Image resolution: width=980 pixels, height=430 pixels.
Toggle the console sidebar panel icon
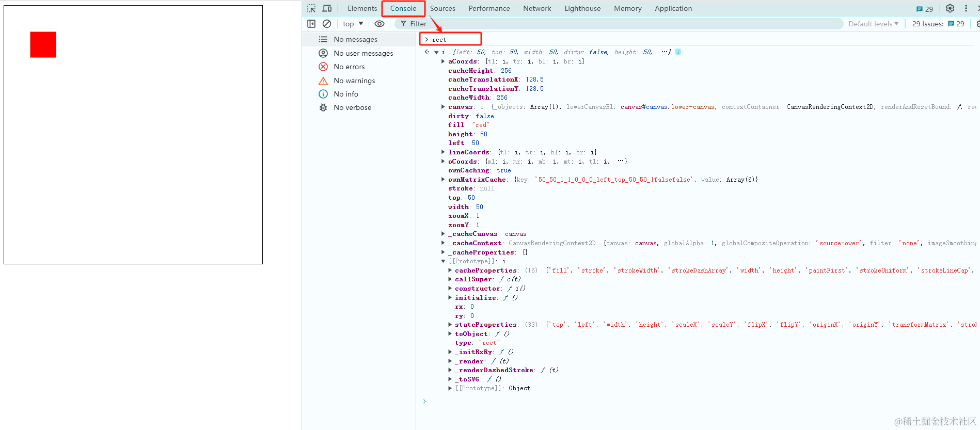(x=311, y=24)
